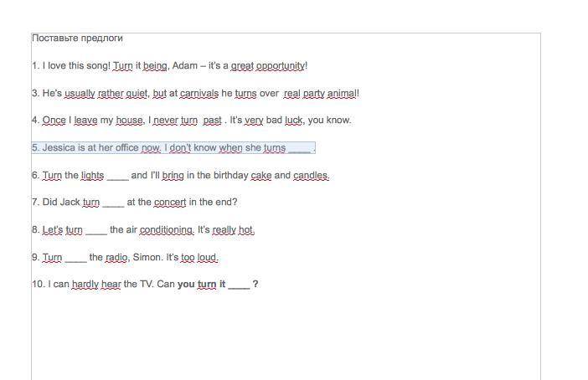Screen dimensions: 588x380
Task: Click the word 'carnivals' in sentence 3
Action: pyautogui.click(x=199, y=93)
